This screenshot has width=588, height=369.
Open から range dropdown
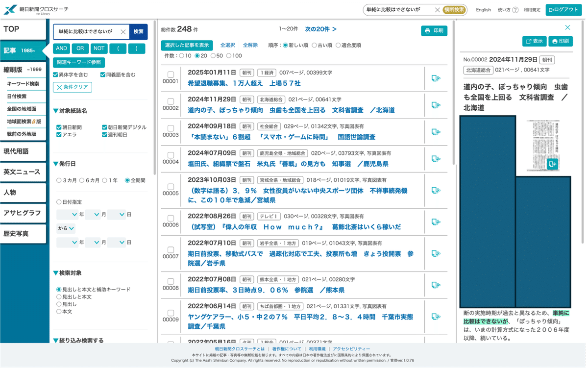point(66,228)
